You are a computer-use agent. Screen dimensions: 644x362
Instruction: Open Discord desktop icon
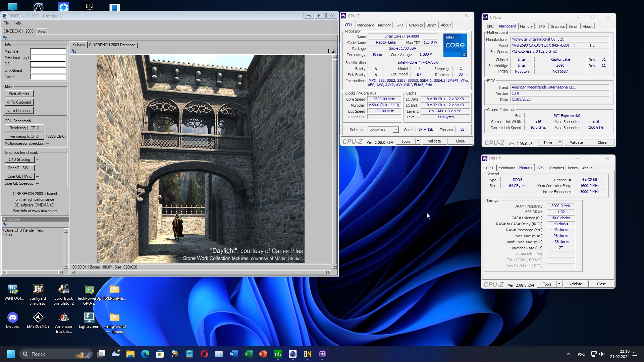13,320
